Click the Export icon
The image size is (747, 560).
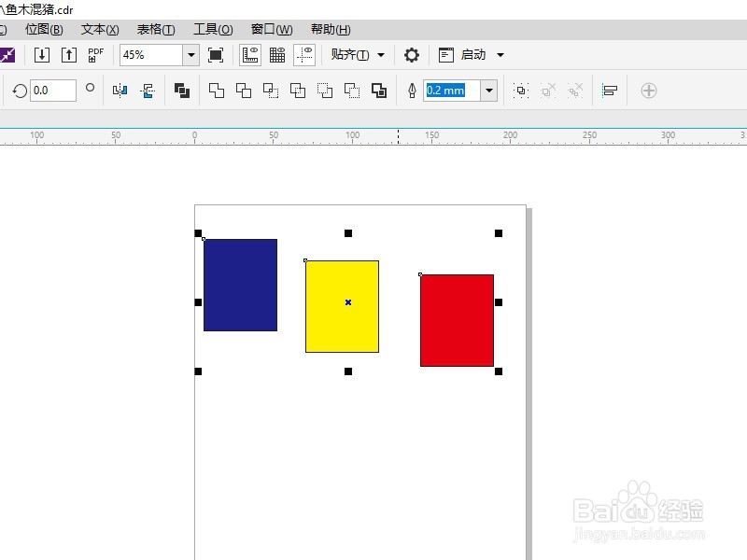pos(69,55)
